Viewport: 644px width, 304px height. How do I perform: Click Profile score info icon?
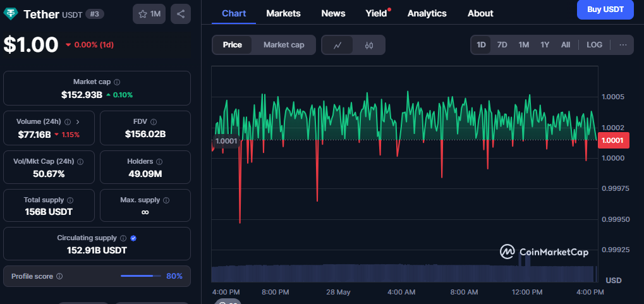[59, 276]
